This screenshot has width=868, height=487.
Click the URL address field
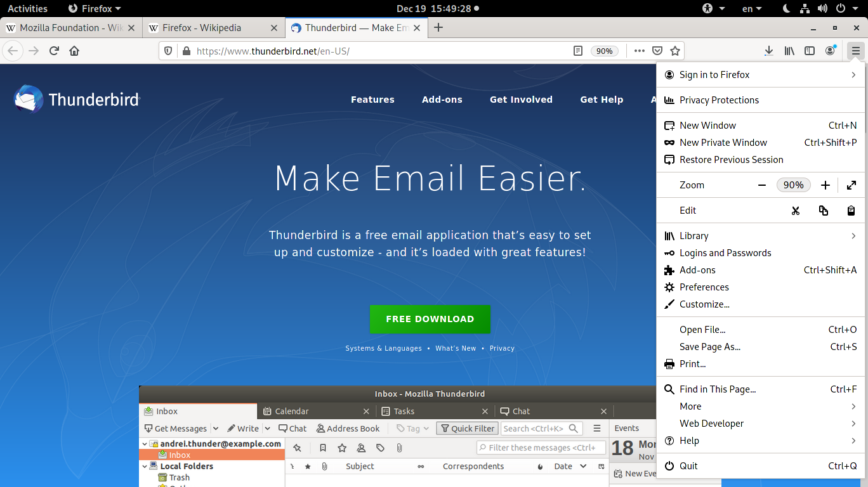pyautogui.click(x=381, y=51)
